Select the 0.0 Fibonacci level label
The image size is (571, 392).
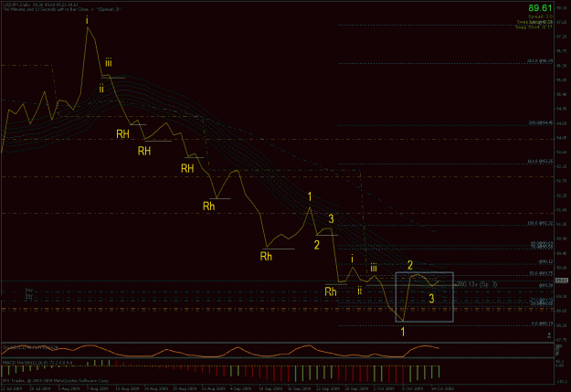pos(542,323)
